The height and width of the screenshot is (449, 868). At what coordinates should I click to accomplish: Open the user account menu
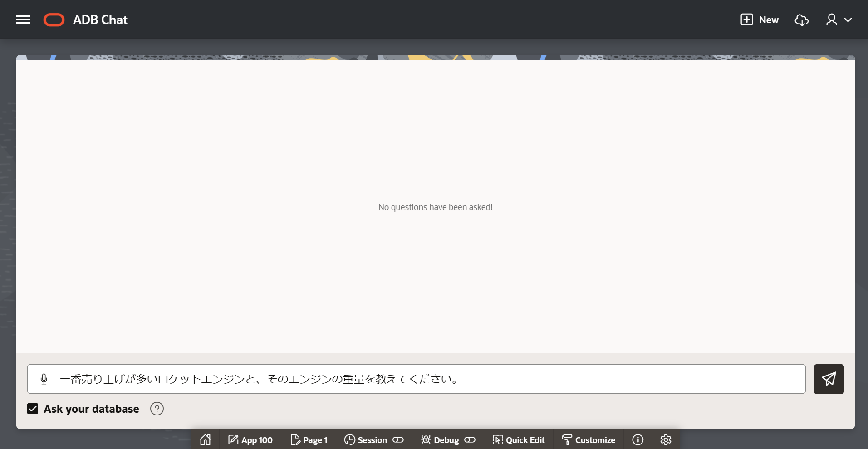tap(839, 20)
